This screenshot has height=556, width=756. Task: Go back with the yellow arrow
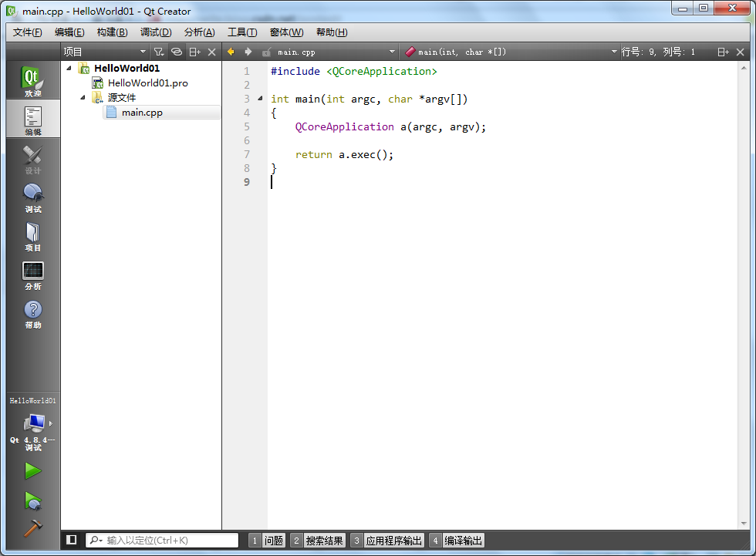click(231, 52)
